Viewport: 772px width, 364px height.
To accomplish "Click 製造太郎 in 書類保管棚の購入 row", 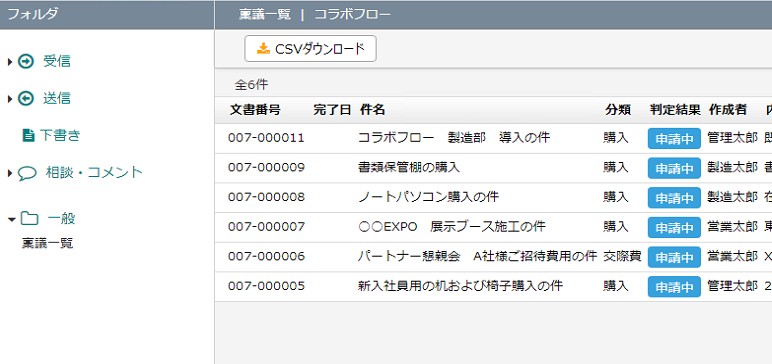I will (x=732, y=167).
